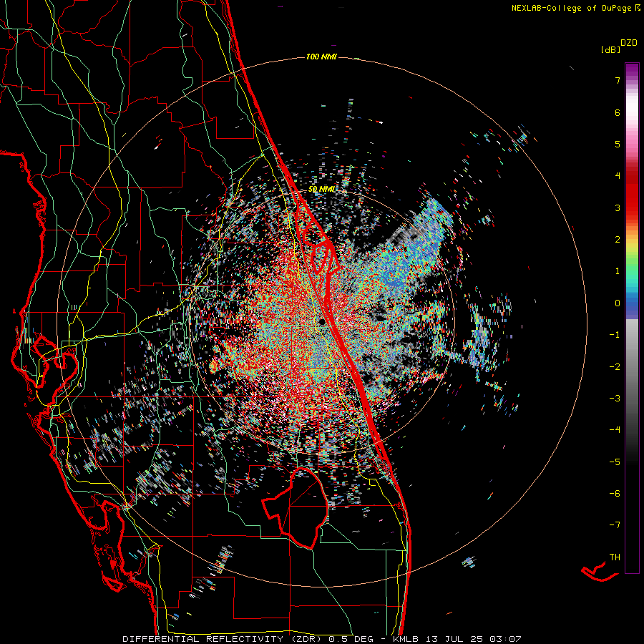Click the black radar site dot at map center
The height and width of the screenshot is (644, 644).
(x=322, y=321)
